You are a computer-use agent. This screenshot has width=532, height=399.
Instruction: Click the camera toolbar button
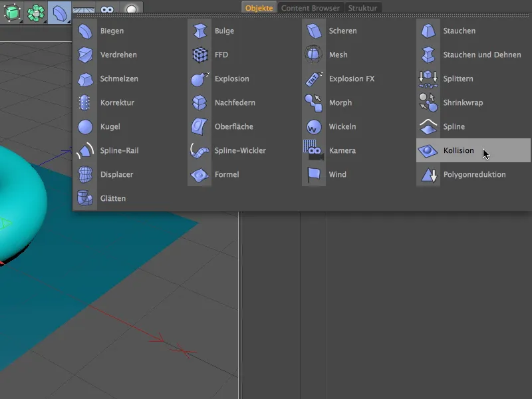(x=107, y=9)
